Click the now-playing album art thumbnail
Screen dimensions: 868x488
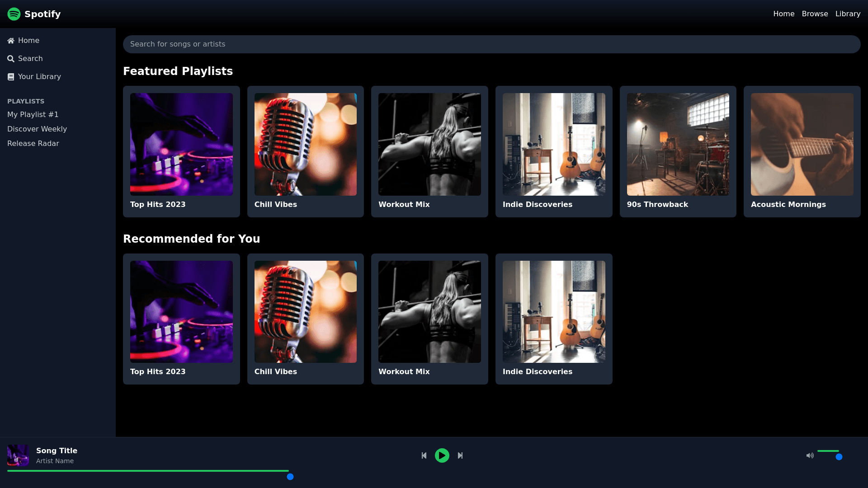click(x=18, y=455)
